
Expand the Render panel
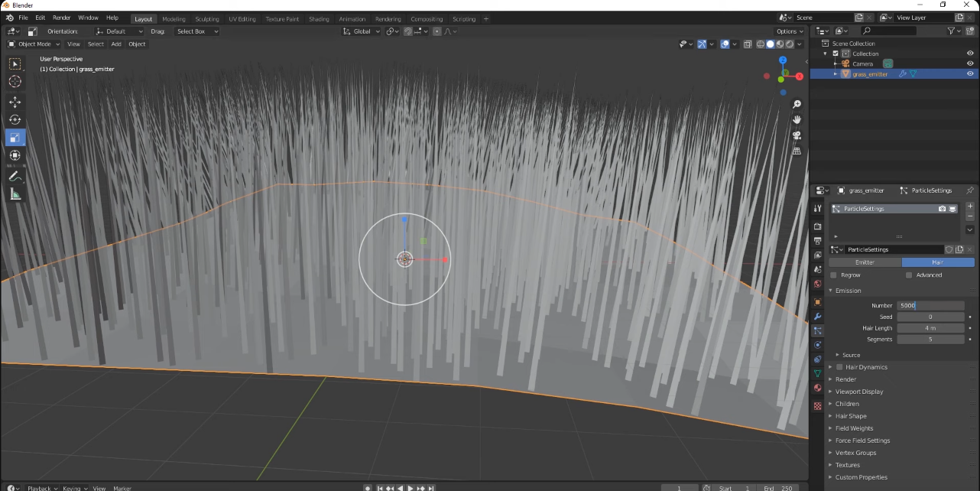(845, 379)
